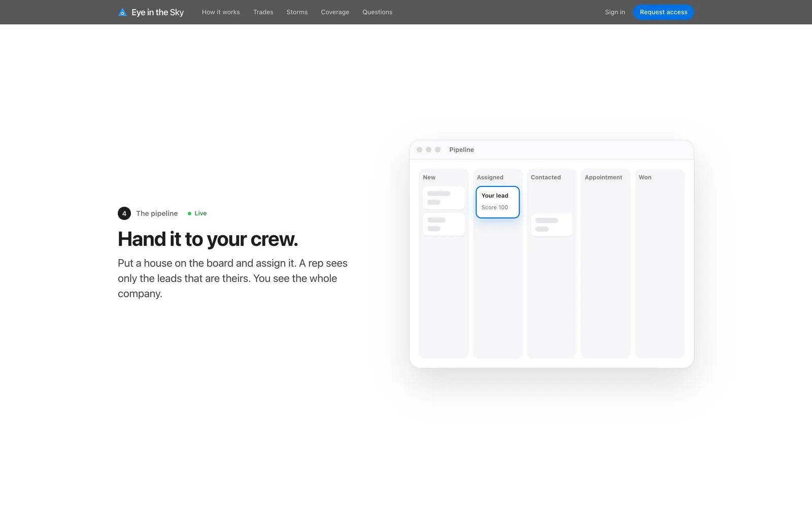Go to the Trades section
This screenshot has height=508, width=812.
click(x=263, y=12)
